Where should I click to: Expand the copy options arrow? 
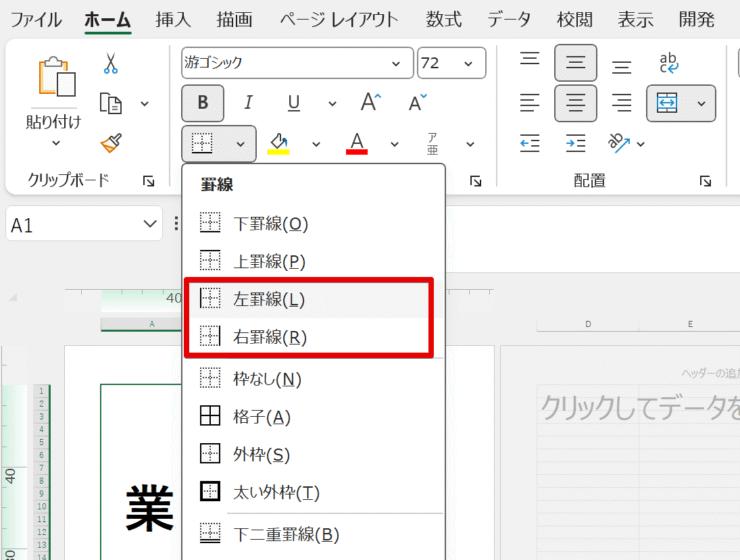click(x=144, y=103)
